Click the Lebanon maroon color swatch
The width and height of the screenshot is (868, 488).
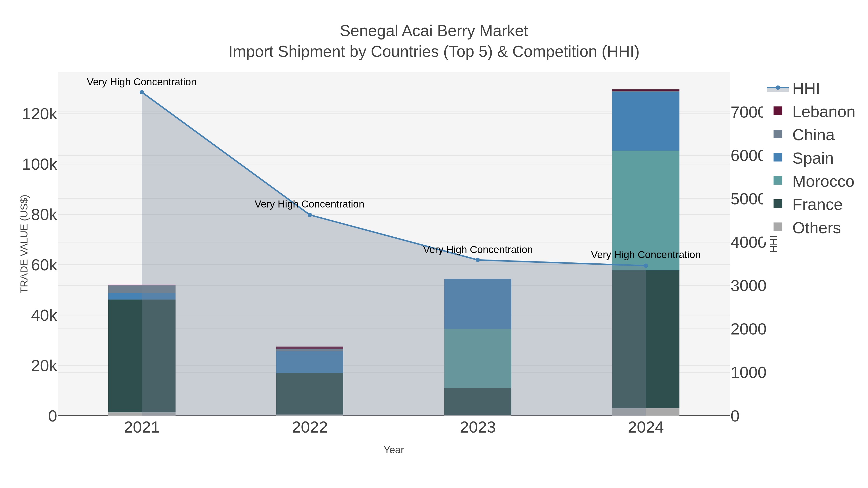[x=778, y=111]
